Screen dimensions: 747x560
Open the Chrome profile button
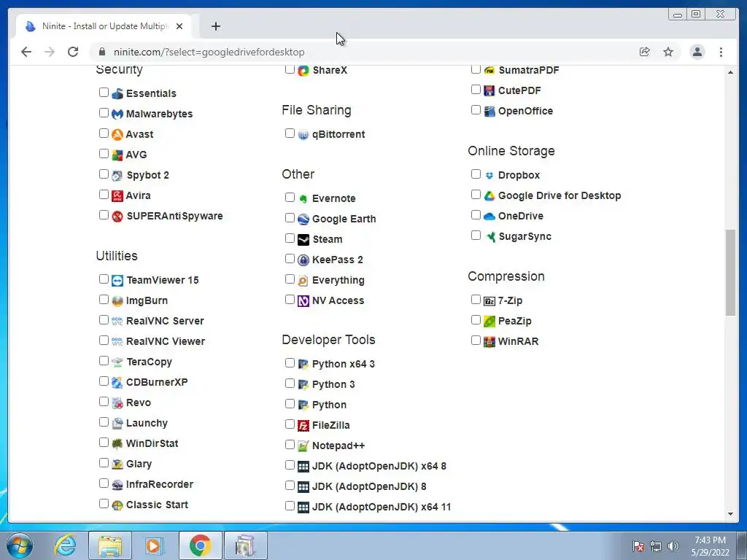pos(697,52)
